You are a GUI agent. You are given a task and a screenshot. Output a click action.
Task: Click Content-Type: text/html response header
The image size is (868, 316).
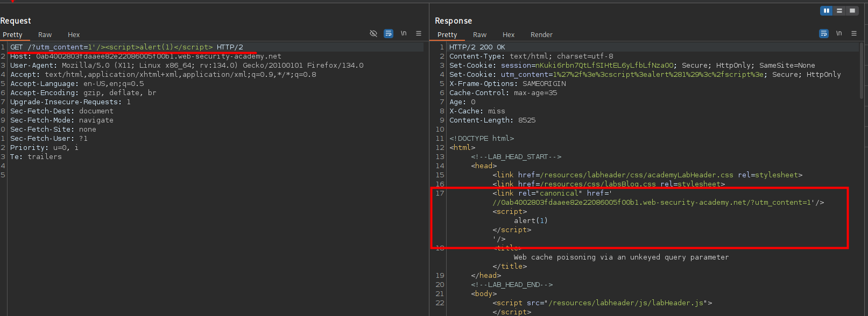coord(531,56)
